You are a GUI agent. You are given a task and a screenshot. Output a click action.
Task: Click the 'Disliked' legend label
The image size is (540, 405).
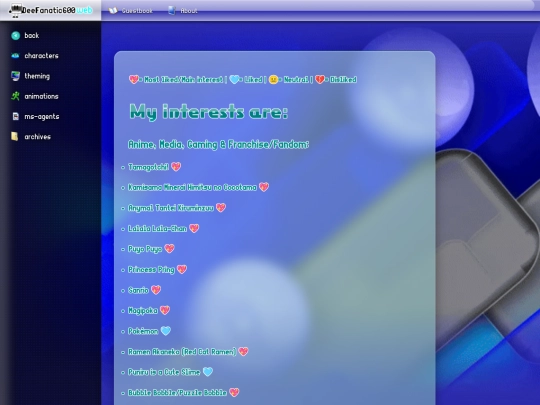coord(343,80)
